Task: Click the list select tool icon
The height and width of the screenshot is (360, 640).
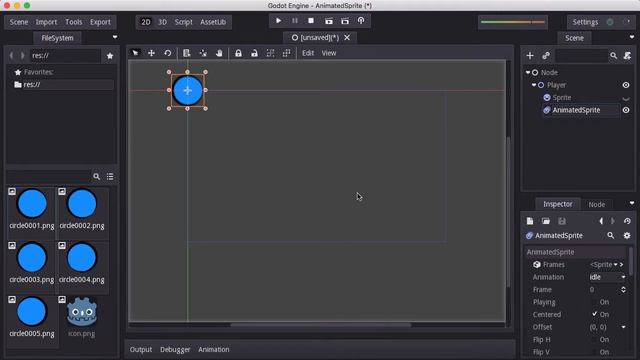Action: 187,53
